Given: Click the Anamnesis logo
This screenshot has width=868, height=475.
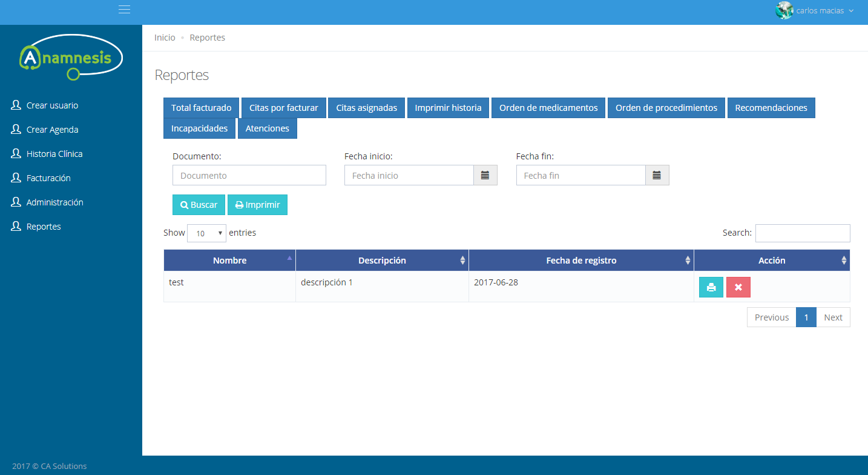Looking at the screenshot, I should pos(71,59).
